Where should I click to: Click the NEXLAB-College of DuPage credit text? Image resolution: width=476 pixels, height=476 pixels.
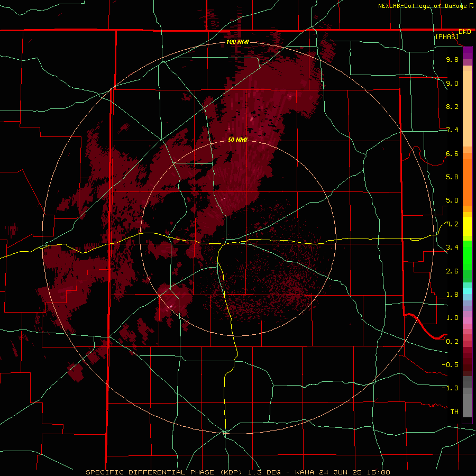click(422, 6)
